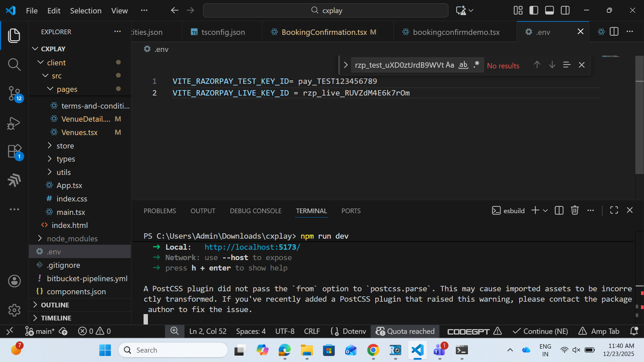Open Run and Debug view
Viewport: 644px width, 362px height.
point(14,123)
